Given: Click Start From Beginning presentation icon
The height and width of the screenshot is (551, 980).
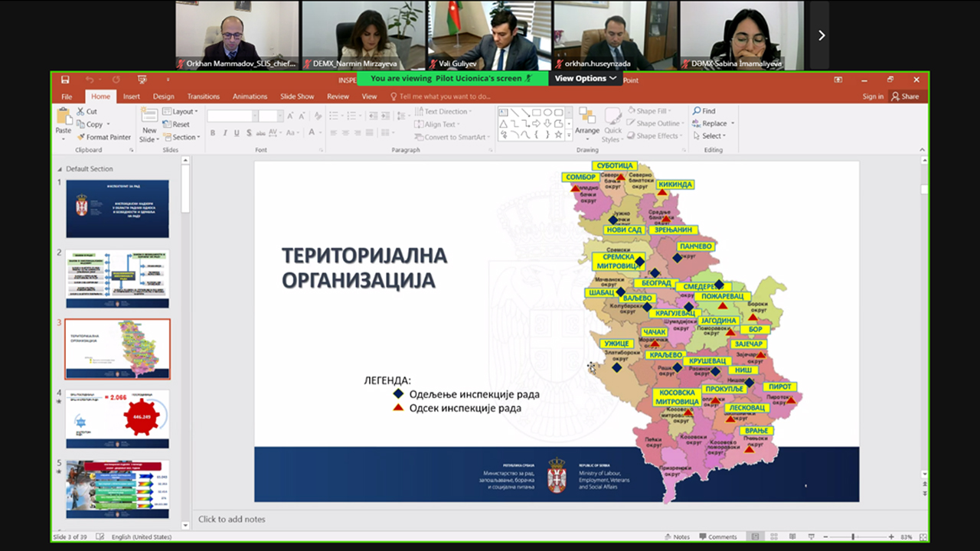Looking at the screenshot, I should click(142, 80).
